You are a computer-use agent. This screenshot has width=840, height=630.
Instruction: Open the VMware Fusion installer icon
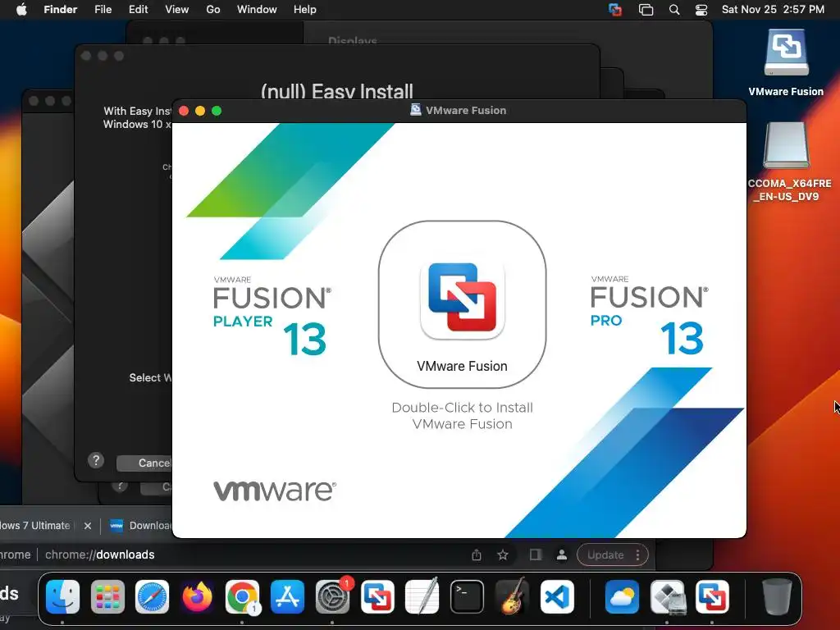coord(462,300)
